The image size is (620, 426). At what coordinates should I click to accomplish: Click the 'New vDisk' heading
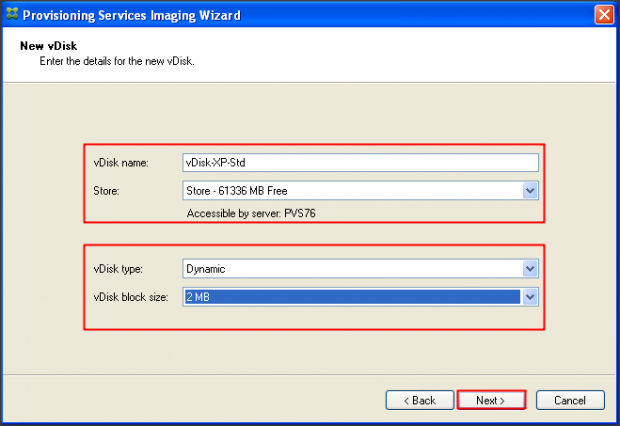click(49, 46)
